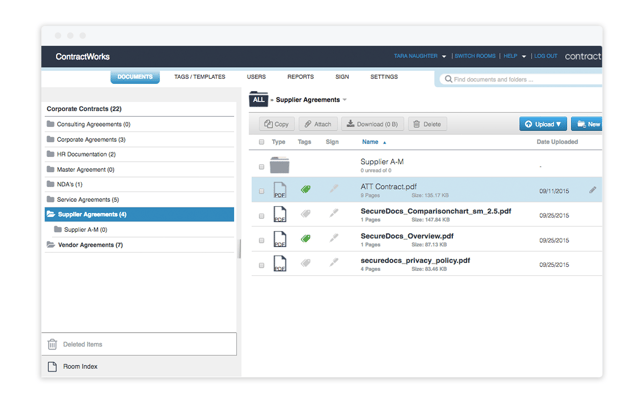
Task: Open the Sign tab
Action: point(342,77)
